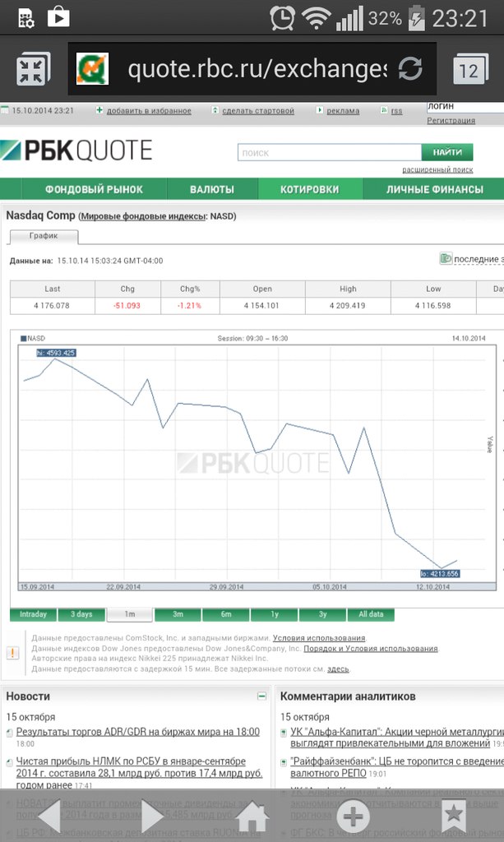
Task: Click the реклама link
Action: 343,111
